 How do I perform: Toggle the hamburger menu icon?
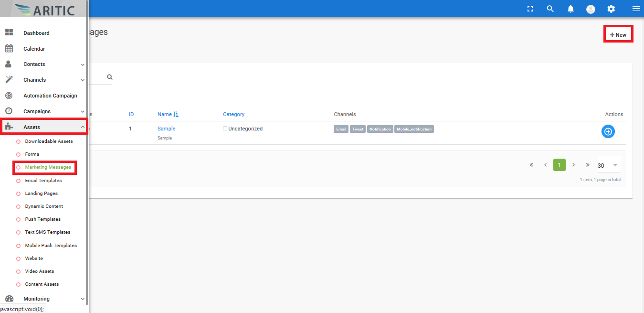(636, 9)
